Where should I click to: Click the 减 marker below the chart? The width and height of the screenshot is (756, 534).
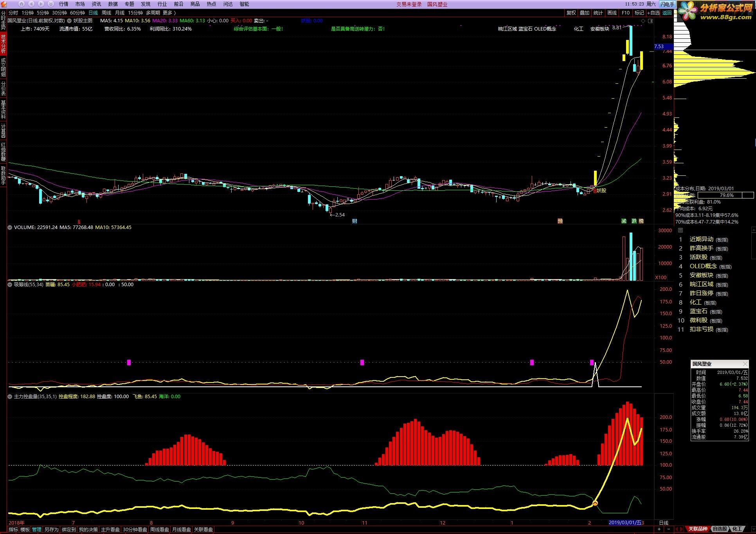[x=624, y=221]
